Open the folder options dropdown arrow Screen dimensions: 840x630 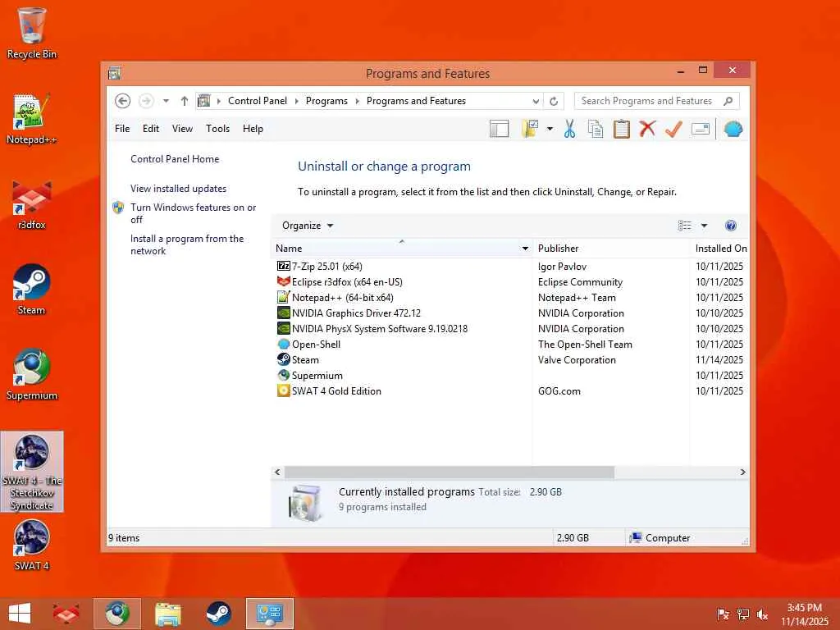pyautogui.click(x=550, y=129)
